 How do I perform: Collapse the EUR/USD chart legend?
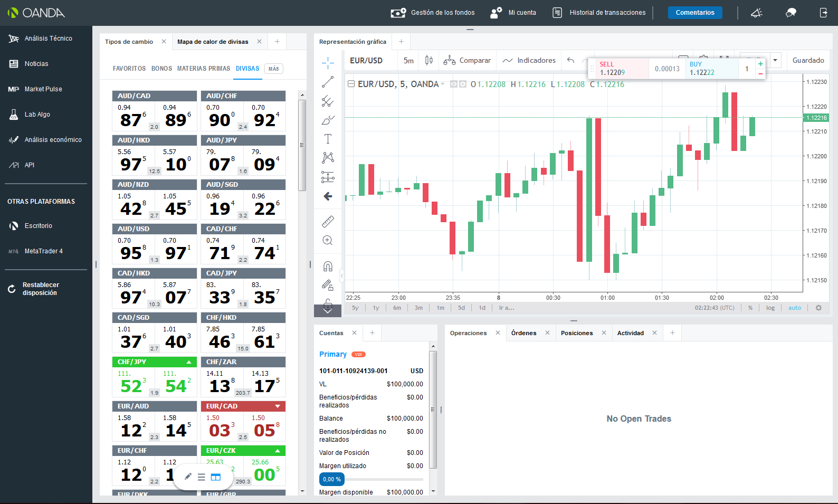[351, 84]
